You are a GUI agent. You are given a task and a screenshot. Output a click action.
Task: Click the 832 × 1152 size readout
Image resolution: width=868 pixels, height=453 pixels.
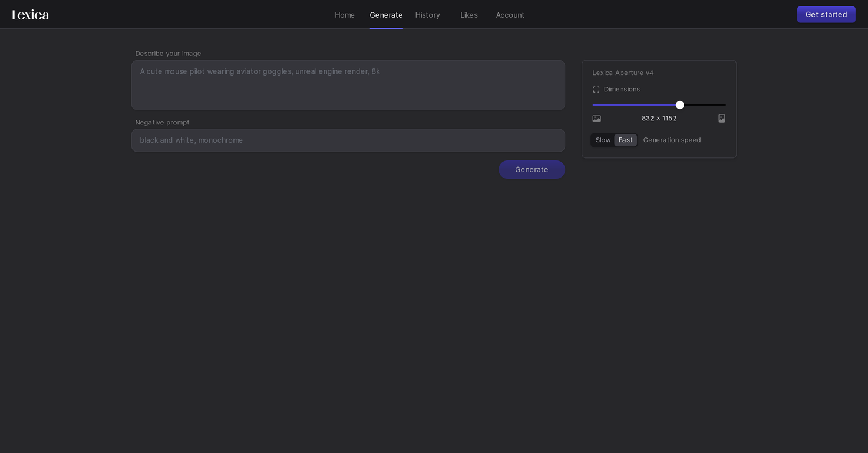pos(659,119)
